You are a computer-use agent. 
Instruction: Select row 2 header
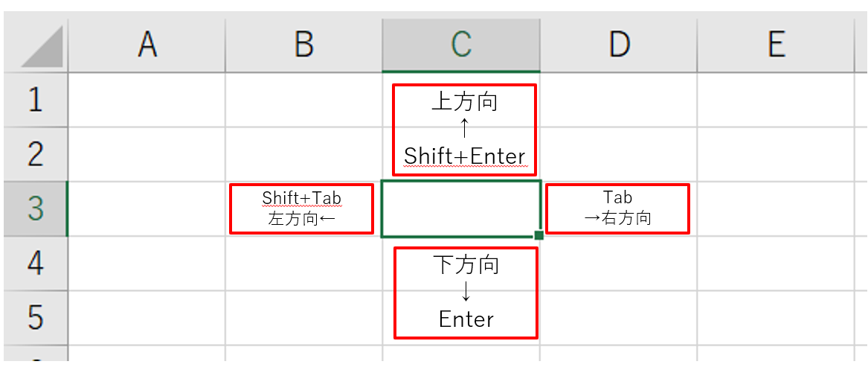point(36,155)
